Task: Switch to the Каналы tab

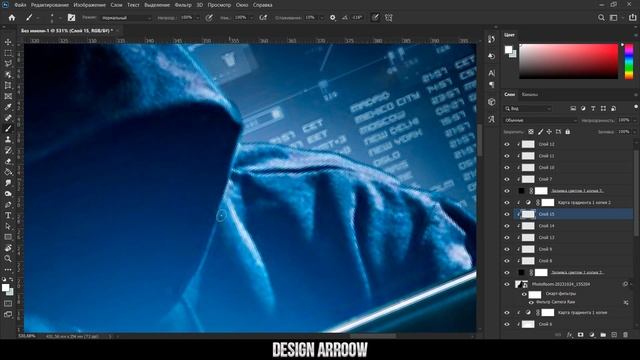Action: tap(529, 95)
